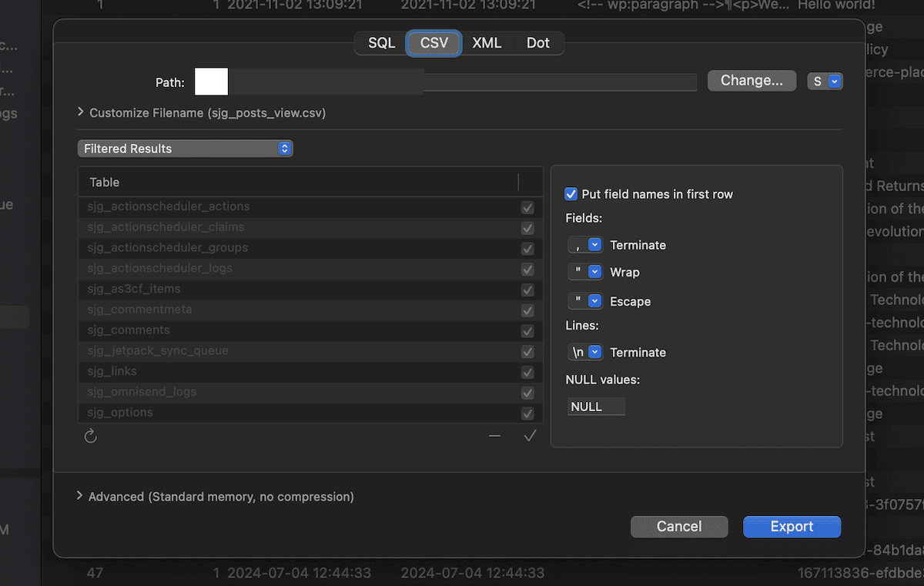Select the sjg_omnisend_logs table name
This screenshot has width=924, height=586.
pos(142,392)
